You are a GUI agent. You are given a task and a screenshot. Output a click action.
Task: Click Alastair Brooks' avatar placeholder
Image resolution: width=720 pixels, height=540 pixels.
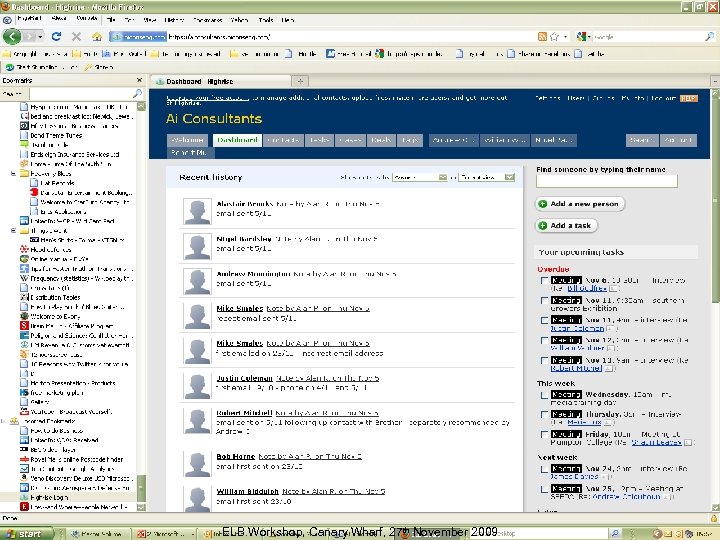coord(197,211)
